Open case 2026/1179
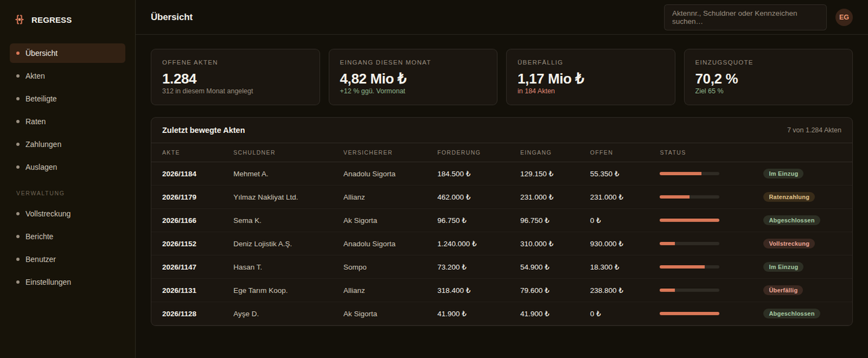The height and width of the screenshot is (358, 868). click(179, 197)
